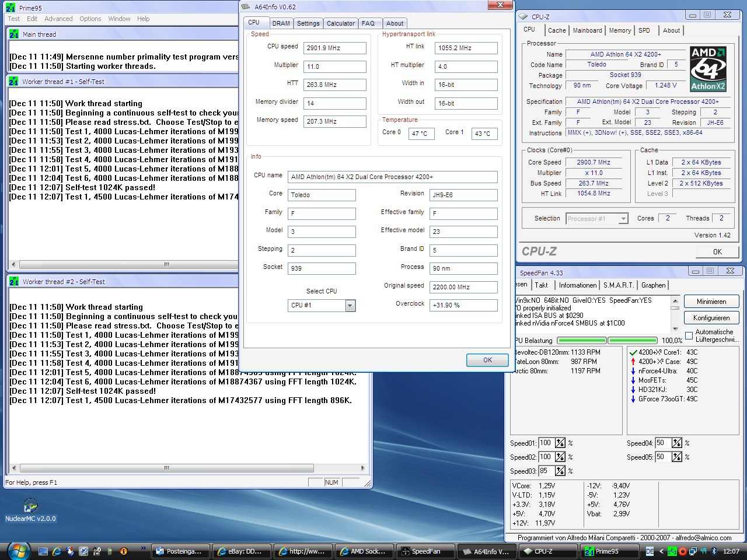Viewport: 747px width, 560px height.
Task: Click Show Desktop quick launch icon
Action: [x=43, y=551]
